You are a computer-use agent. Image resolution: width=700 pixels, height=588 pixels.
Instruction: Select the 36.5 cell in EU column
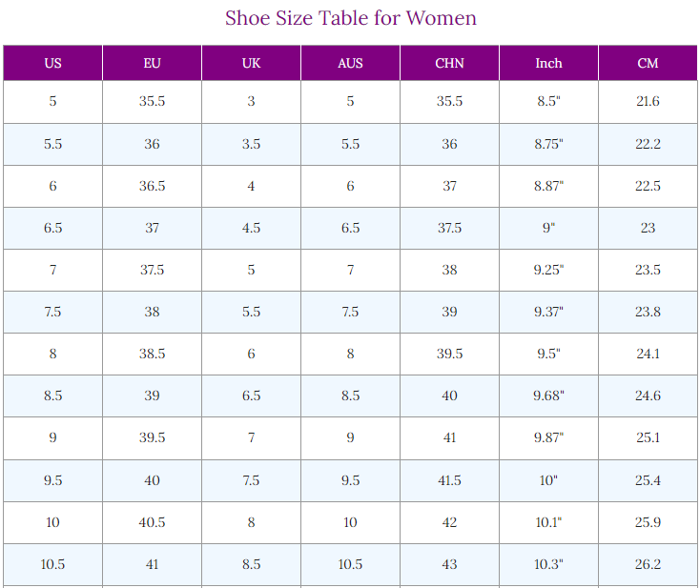point(152,186)
